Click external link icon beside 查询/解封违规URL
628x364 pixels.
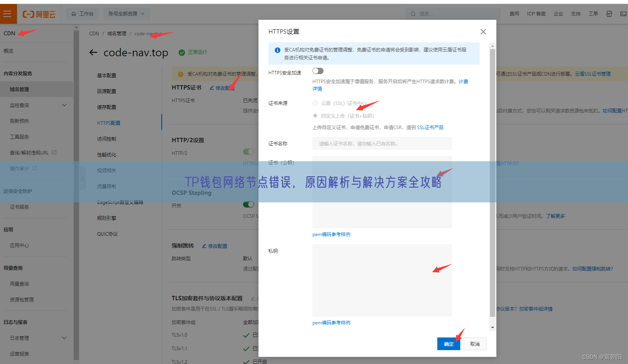click(54, 152)
